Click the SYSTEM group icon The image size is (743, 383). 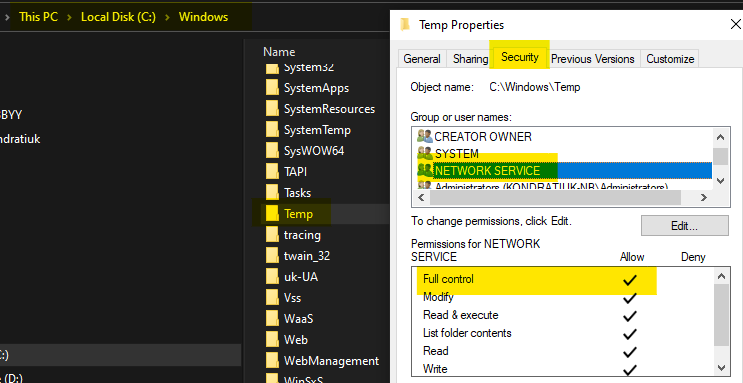[x=425, y=154]
